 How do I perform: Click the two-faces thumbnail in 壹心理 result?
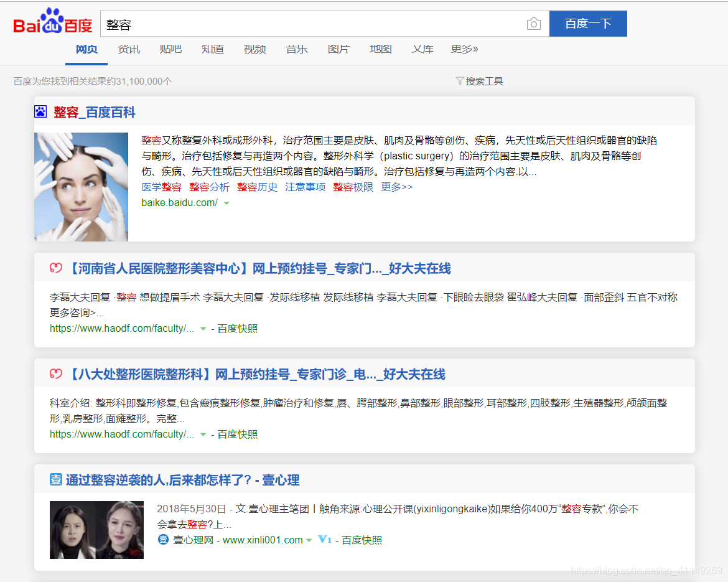pyautogui.click(x=96, y=530)
